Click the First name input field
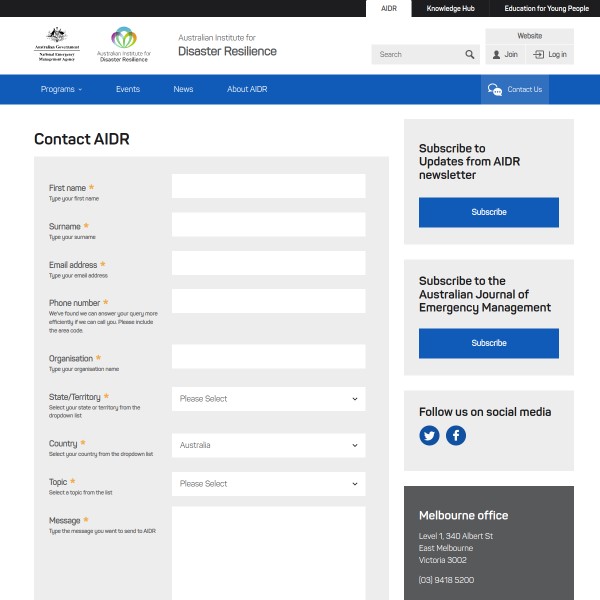The image size is (600, 600). 268,187
